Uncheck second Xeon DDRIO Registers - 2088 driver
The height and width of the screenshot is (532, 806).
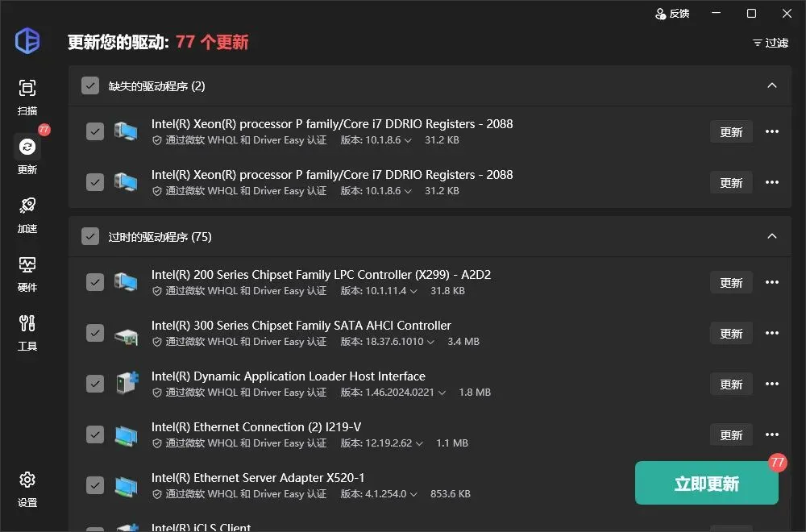point(95,182)
